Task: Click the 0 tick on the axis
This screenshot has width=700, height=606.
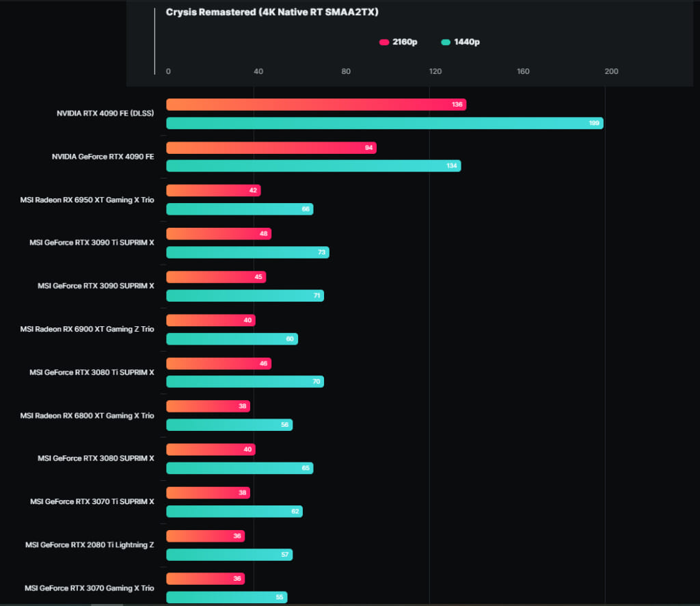Action: tap(168, 71)
